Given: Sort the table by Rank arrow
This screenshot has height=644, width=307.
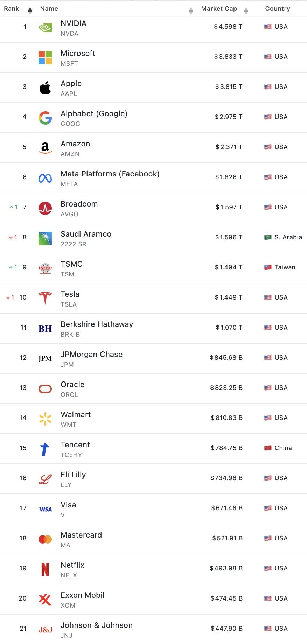Looking at the screenshot, I should point(30,11).
